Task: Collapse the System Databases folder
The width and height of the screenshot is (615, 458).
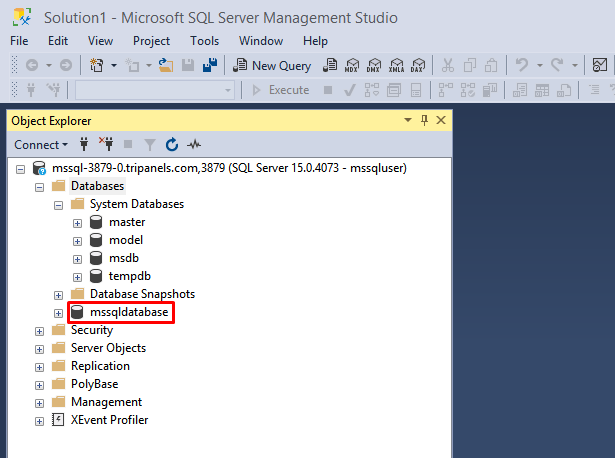Action: click(59, 204)
